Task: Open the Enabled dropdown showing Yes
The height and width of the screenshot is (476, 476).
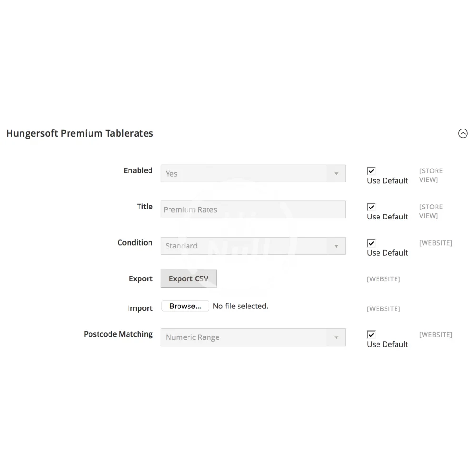Action: point(253,174)
